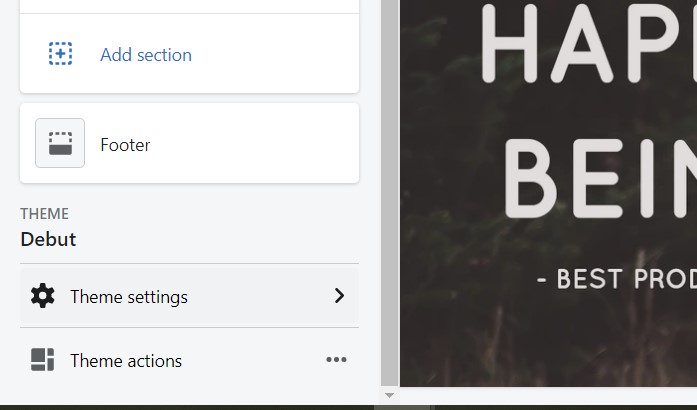The image size is (697, 410).
Task: Click the BEIN text in preview banner
Action: tap(601, 179)
